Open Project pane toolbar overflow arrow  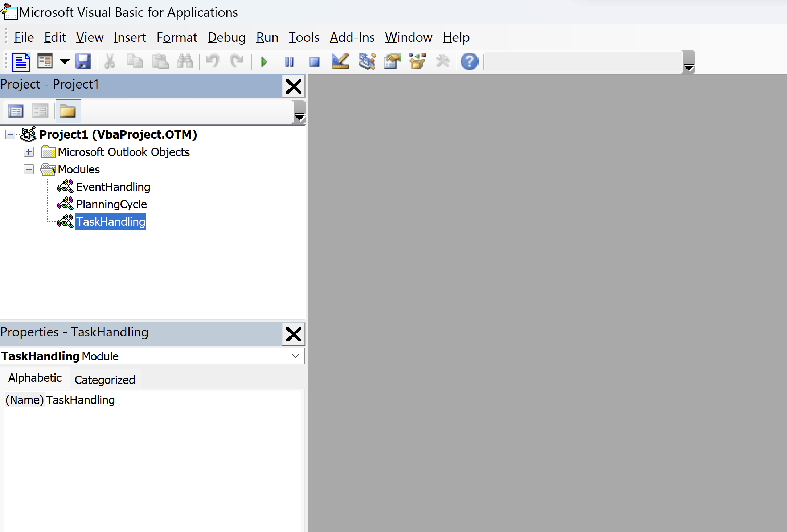[299, 112]
